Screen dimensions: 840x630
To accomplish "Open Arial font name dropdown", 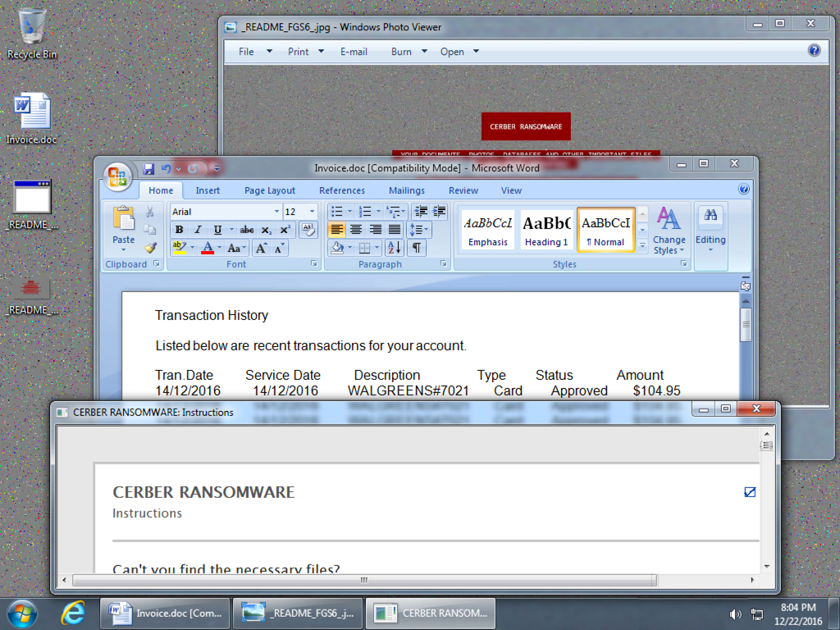I will 276,212.
